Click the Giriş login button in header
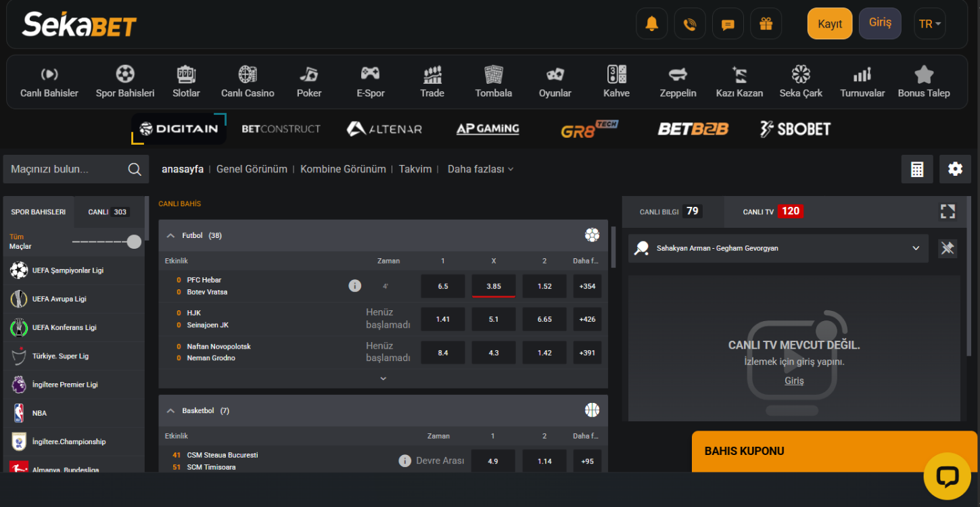 pos(880,23)
